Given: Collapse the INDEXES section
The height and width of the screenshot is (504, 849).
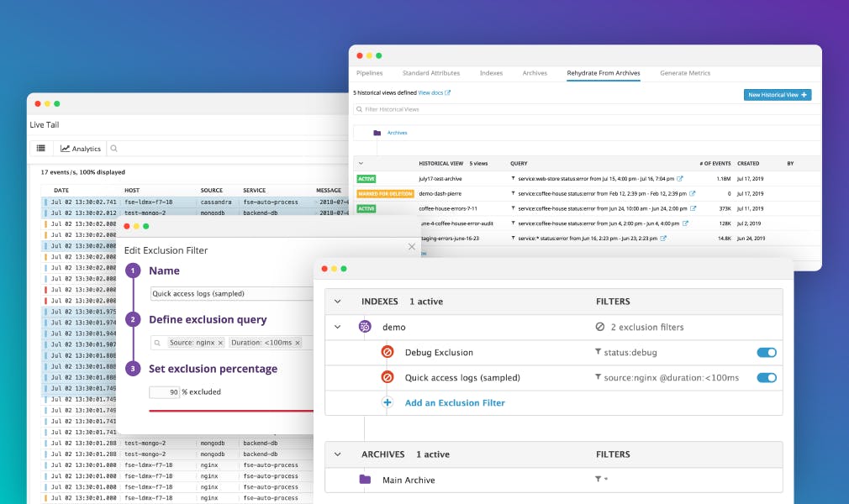Looking at the screenshot, I should click(x=338, y=302).
